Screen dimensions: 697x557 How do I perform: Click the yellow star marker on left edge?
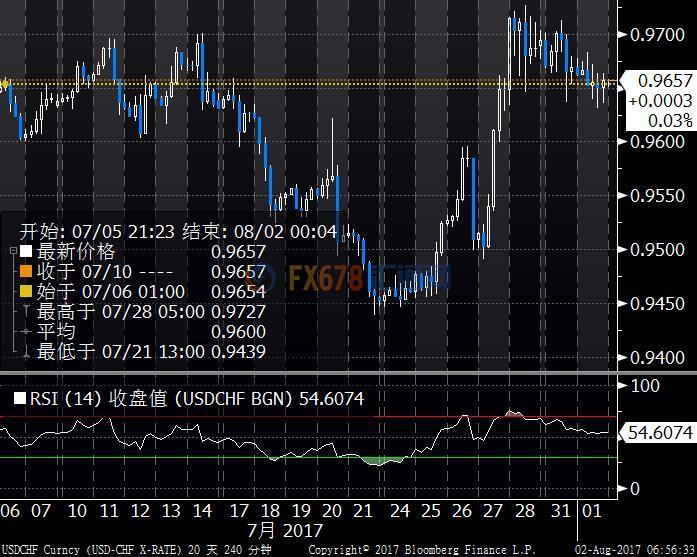tap(4, 84)
